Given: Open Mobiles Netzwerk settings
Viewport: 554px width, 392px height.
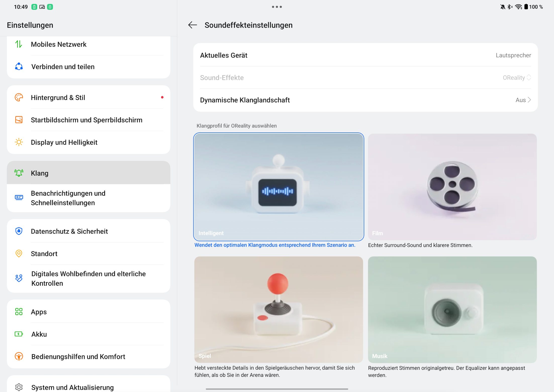Looking at the screenshot, I should (x=88, y=44).
